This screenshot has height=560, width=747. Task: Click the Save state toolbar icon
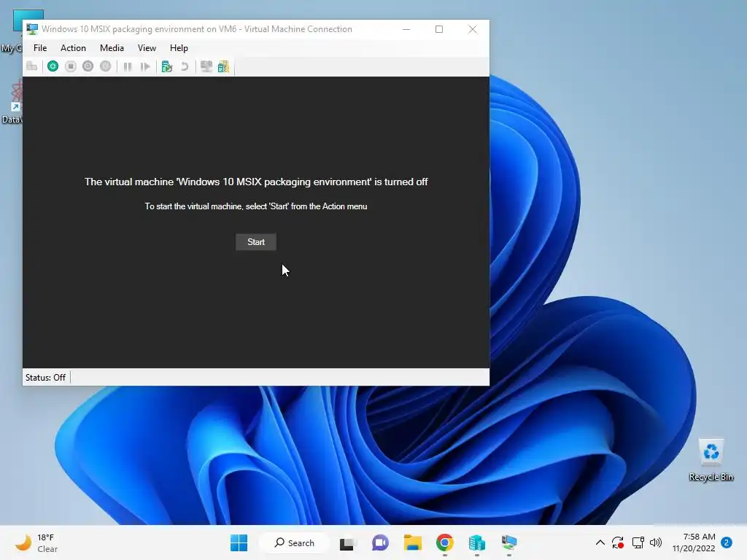[105, 66]
